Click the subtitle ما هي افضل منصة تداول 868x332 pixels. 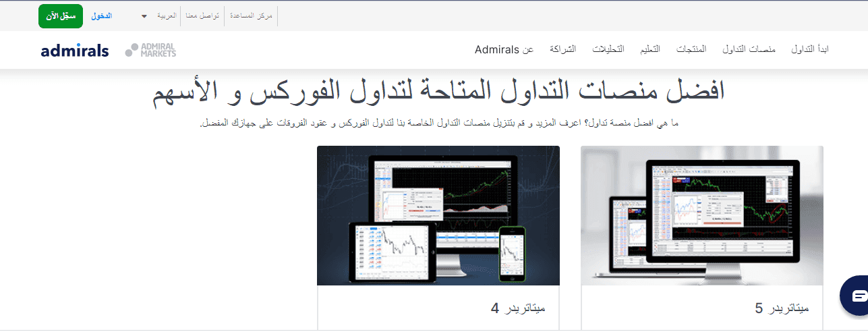tap(438, 123)
